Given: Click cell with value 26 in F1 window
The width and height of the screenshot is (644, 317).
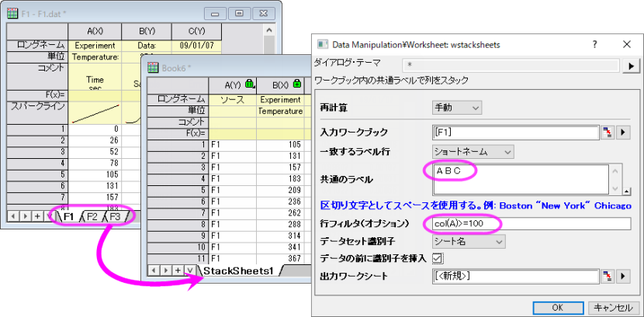Looking at the screenshot, I should 95,140.
